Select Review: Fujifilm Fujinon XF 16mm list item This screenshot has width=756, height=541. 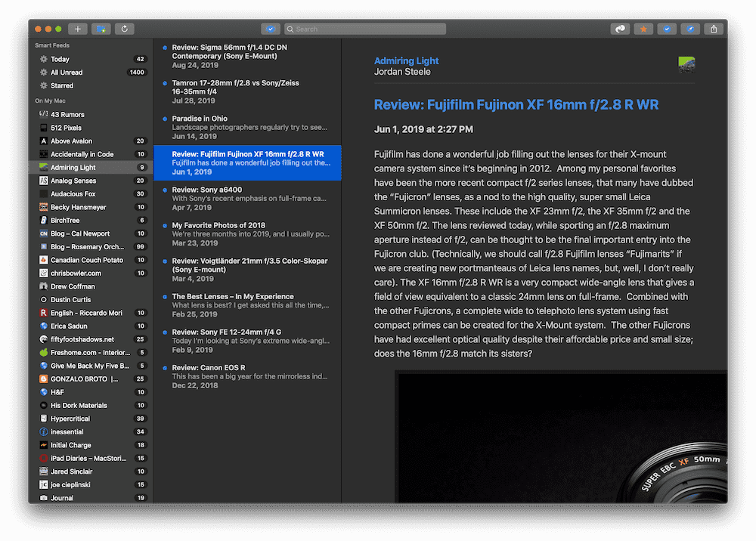tap(247, 163)
